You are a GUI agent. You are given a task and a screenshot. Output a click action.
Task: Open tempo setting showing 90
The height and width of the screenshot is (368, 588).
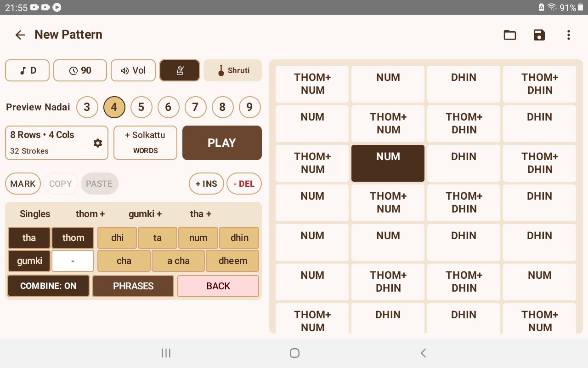click(x=80, y=70)
